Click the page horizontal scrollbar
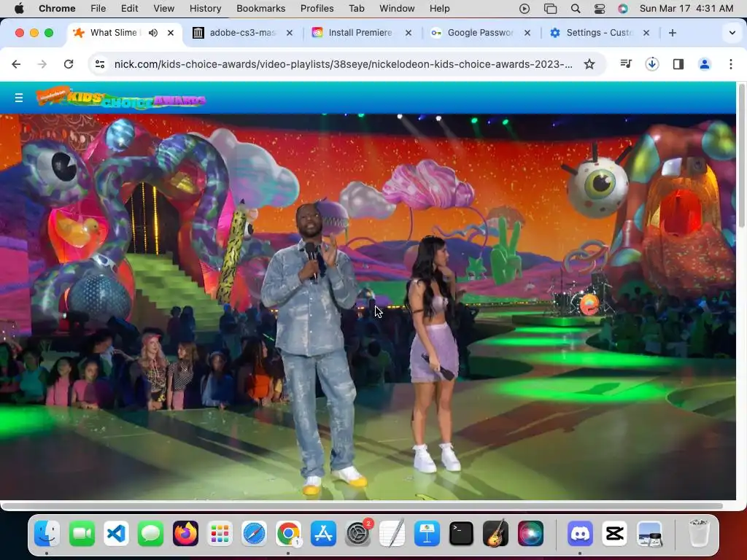747x560 pixels. [x=362, y=505]
